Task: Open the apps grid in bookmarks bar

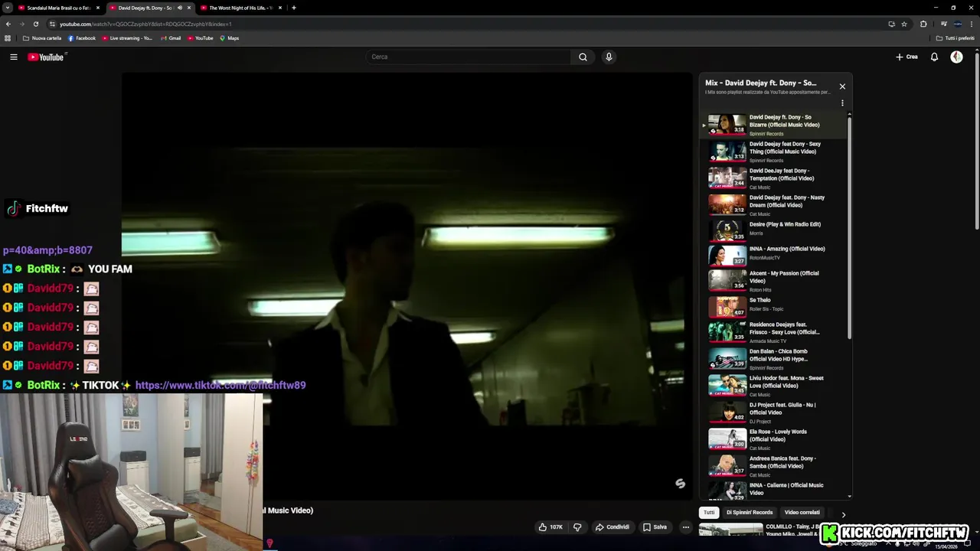Action: point(8,38)
